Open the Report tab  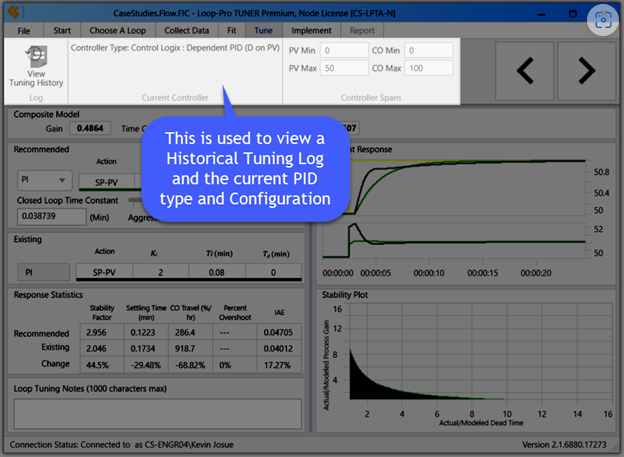coord(362,31)
